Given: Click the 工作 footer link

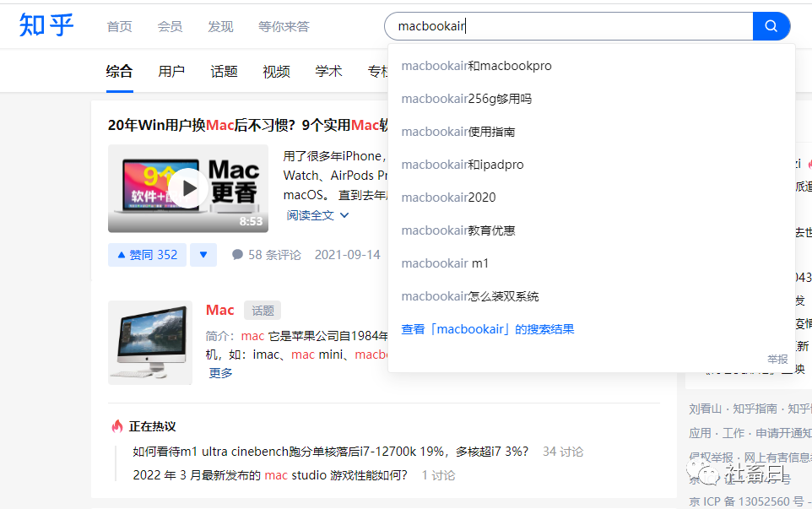Looking at the screenshot, I should click(x=734, y=433).
